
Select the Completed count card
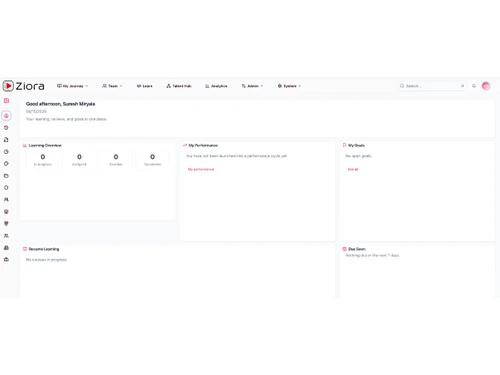[152, 159]
